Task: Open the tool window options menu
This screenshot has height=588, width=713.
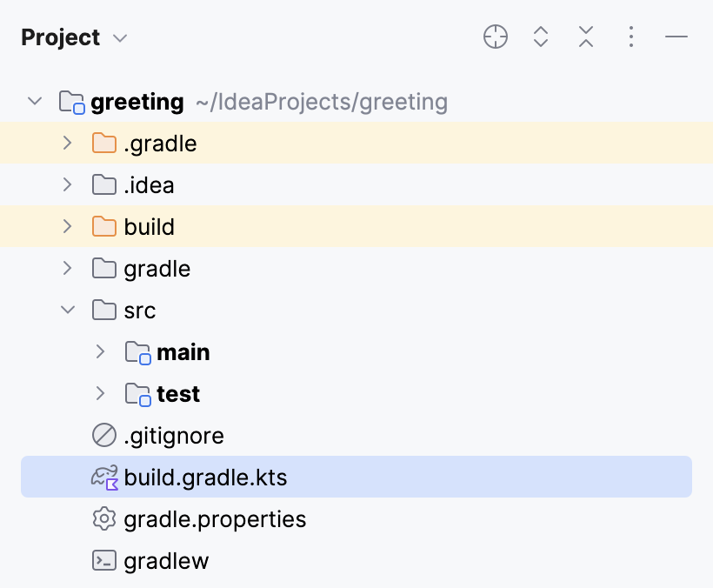Action: click(x=631, y=37)
